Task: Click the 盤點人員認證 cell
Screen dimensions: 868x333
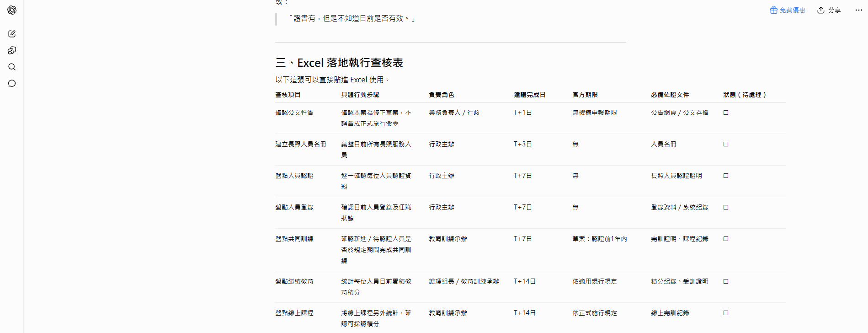Action: coord(294,176)
